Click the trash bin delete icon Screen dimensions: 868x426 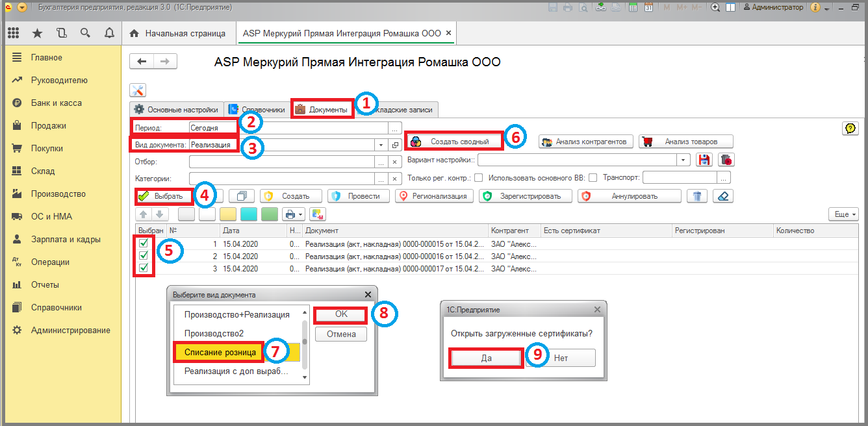coord(697,195)
